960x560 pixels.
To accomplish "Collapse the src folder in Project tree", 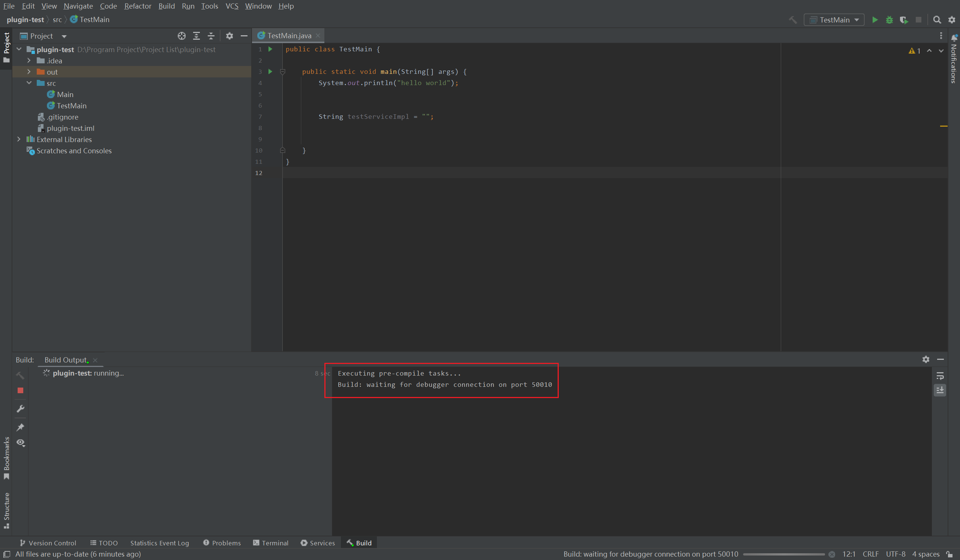I will [29, 83].
